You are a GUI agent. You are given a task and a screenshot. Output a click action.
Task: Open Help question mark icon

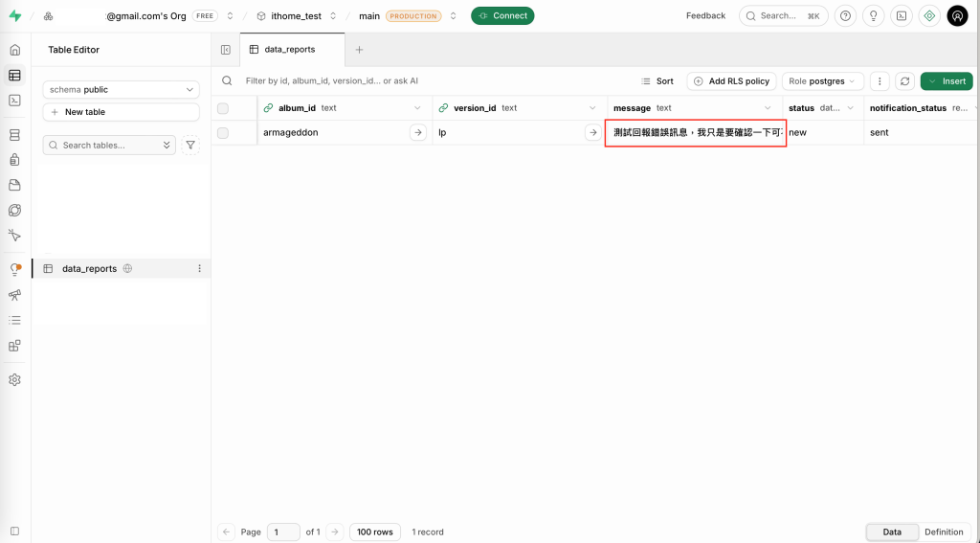pos(846,15)
